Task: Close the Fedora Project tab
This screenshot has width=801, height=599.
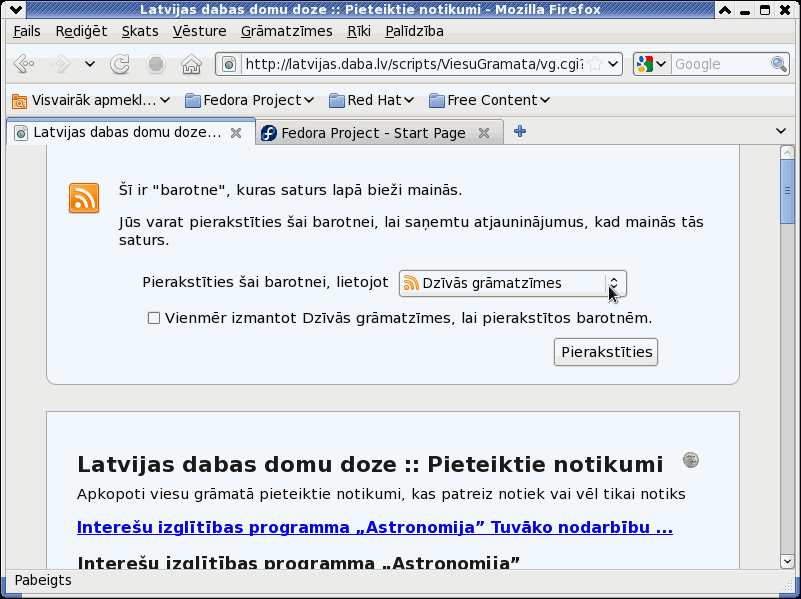Action: (484, 133)
